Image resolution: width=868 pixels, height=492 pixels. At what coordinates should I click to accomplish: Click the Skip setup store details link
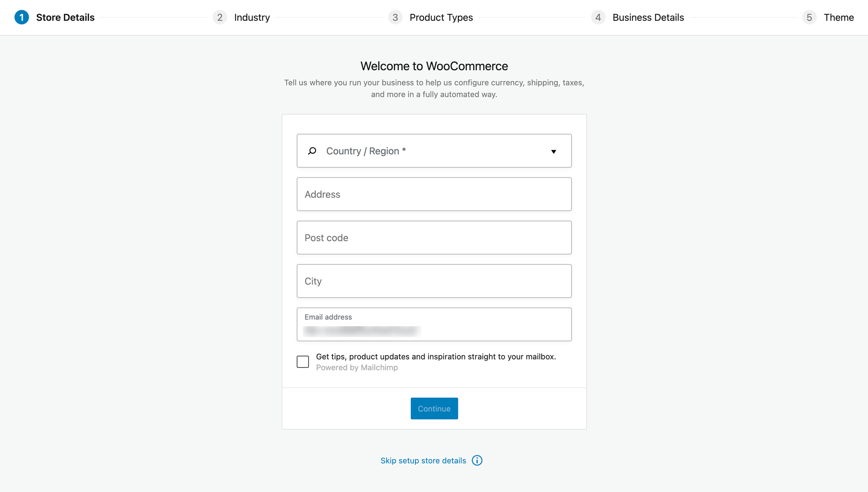click(423, 460)
